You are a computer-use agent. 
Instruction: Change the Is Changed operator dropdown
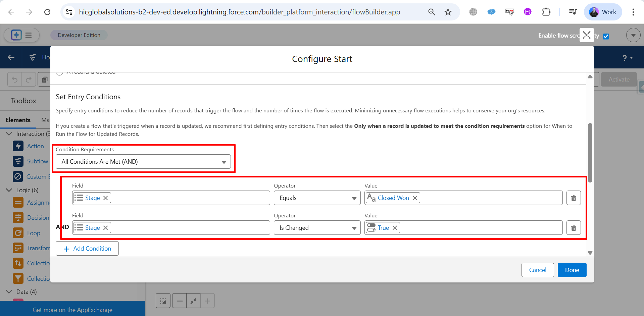(x=317, y=228)
